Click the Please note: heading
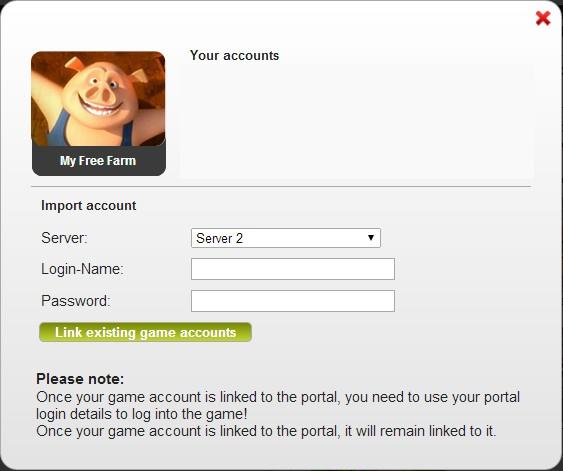This screenshot has height=471, width=563. click(x=80, y=379)
